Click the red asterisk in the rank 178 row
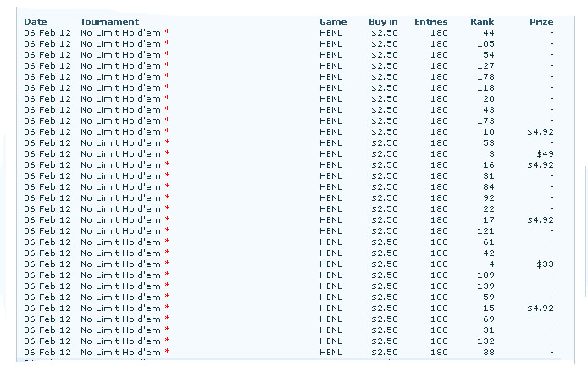Screen dimensions: 588x372 coord(167,75)
